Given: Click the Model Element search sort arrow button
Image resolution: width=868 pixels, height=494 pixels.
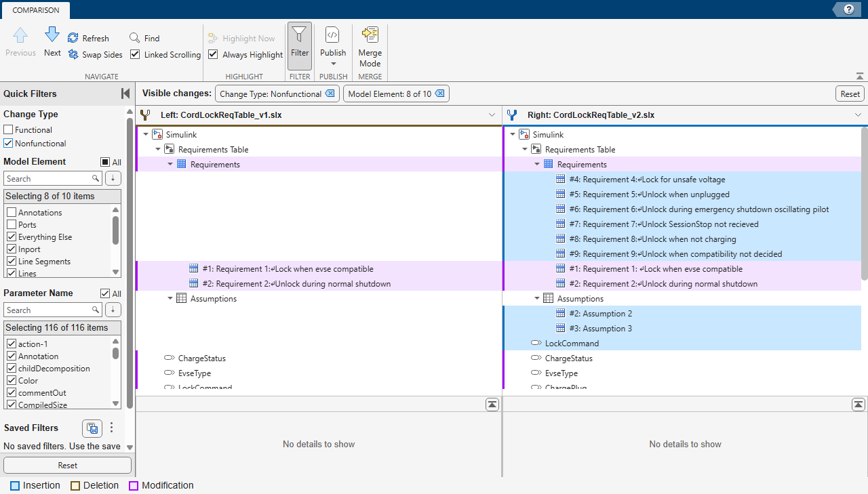Looking at the screenshot, I should tap(113, 178).
